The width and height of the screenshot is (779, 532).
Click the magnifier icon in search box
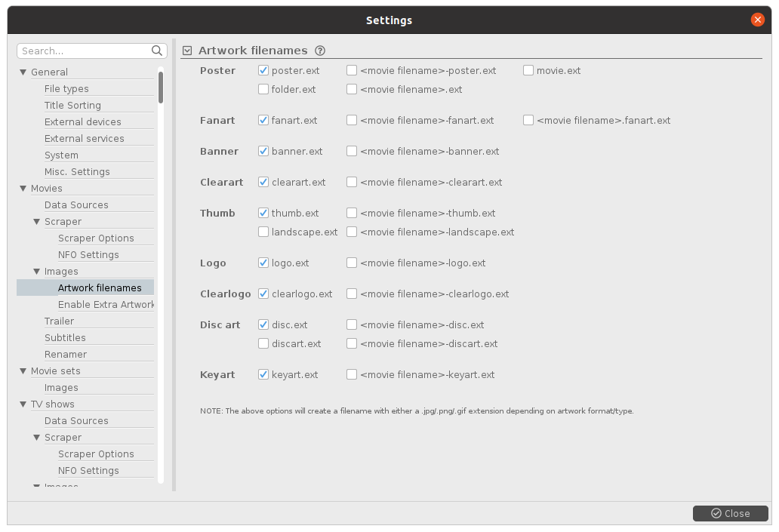coord(157,51)
